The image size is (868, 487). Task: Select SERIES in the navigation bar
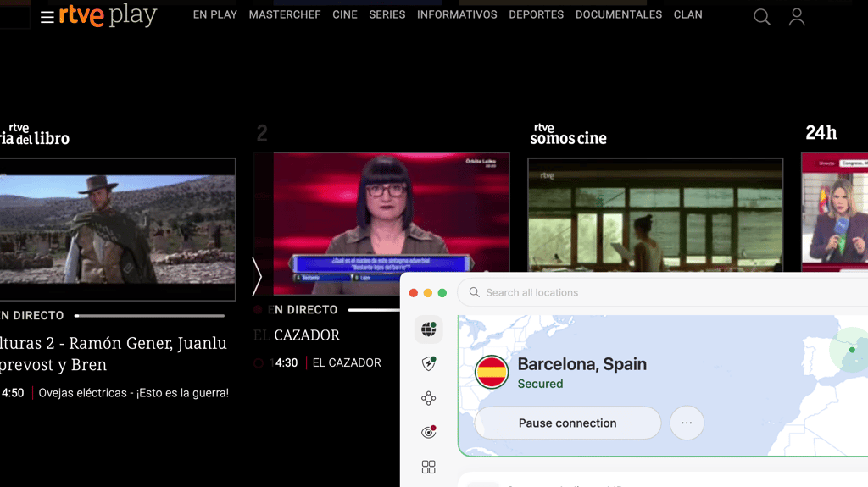click(387, 15)
